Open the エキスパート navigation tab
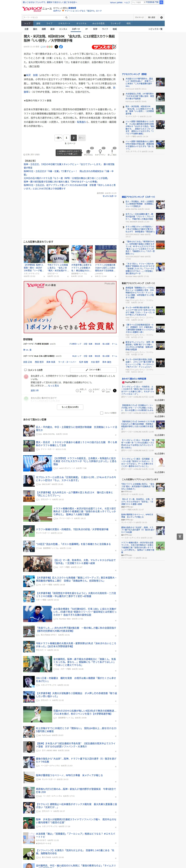The width and height of the screenshot is (186, 868). click(64, 24)
